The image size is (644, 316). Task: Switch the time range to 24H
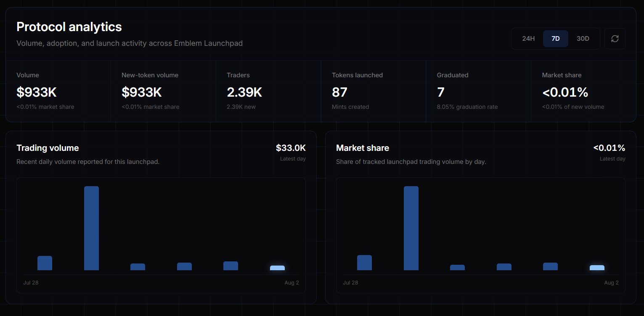[x=528, y=39]
